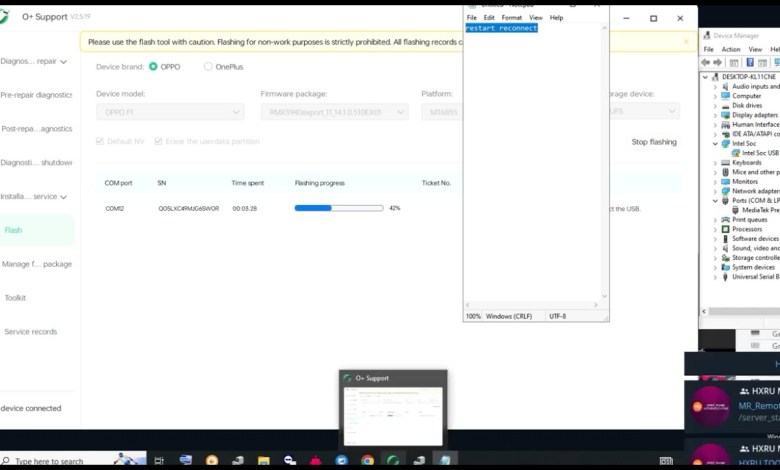The width and height of the screenshot is (780, 470).
Task: Click the O+ Support logo icon
Action: coord(4,16)
